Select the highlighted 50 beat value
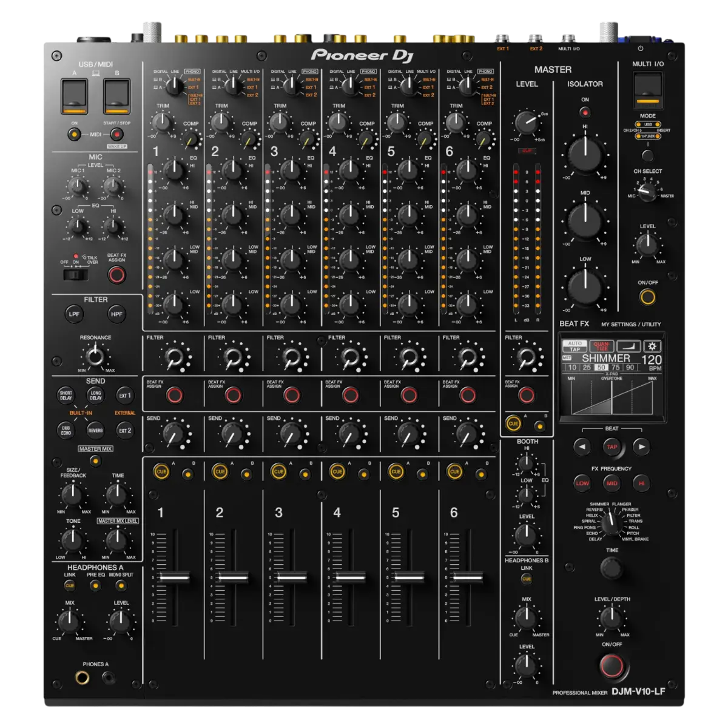The image size is (728, 728). 601,368
